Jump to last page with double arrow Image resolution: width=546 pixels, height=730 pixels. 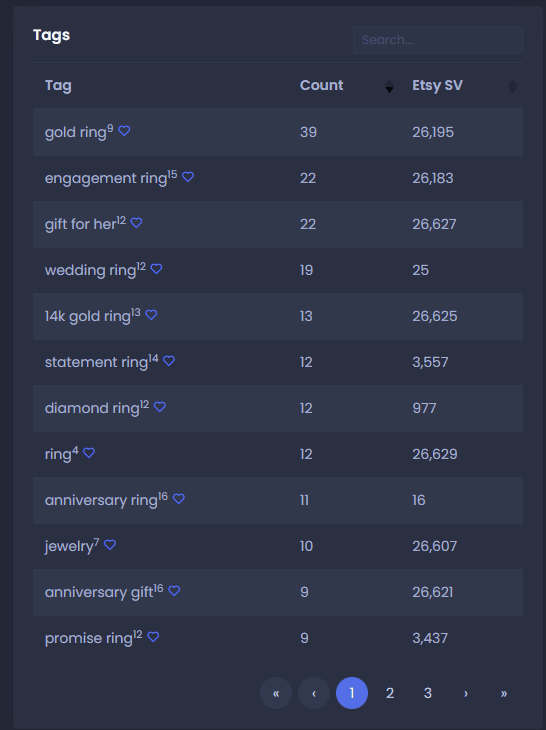(x=504, y=693)
